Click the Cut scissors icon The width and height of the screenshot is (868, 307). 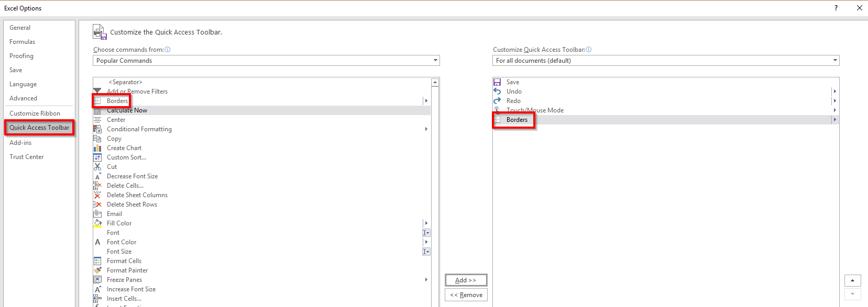[97, 167]
